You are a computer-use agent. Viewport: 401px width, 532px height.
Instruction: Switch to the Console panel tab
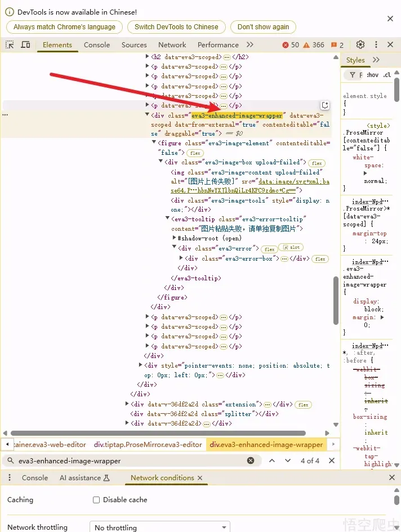click(97, 45)
